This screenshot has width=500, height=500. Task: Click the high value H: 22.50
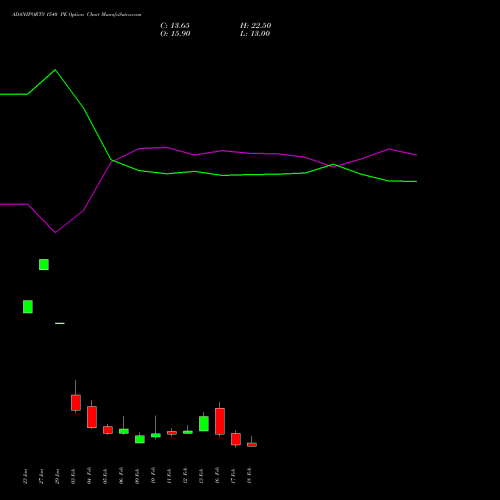click(x=256, y=26)
